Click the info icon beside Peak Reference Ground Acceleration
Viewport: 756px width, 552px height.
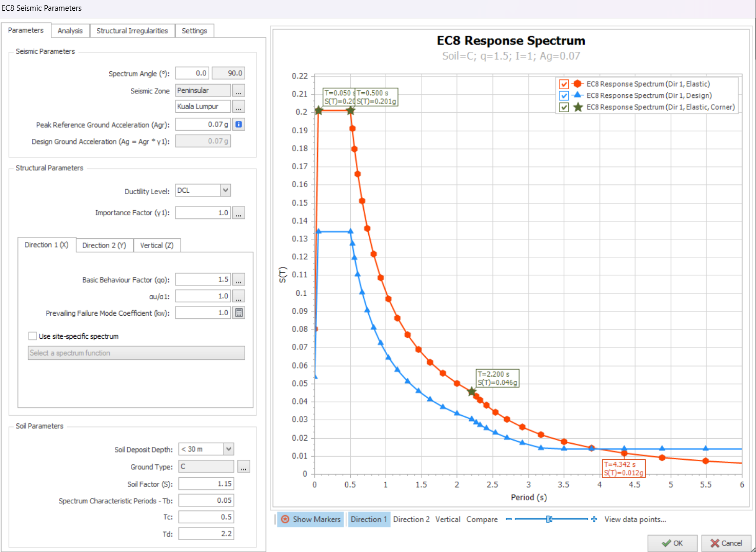238,125
